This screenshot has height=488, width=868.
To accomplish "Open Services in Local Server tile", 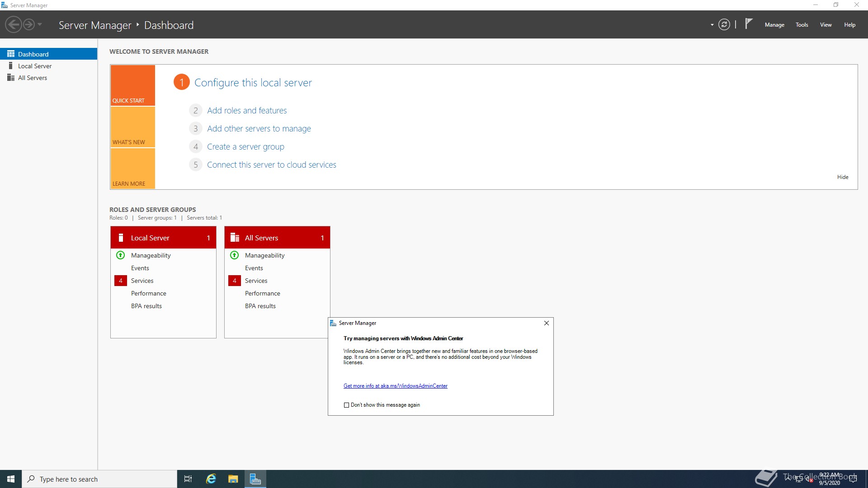I will click(142, 281).
